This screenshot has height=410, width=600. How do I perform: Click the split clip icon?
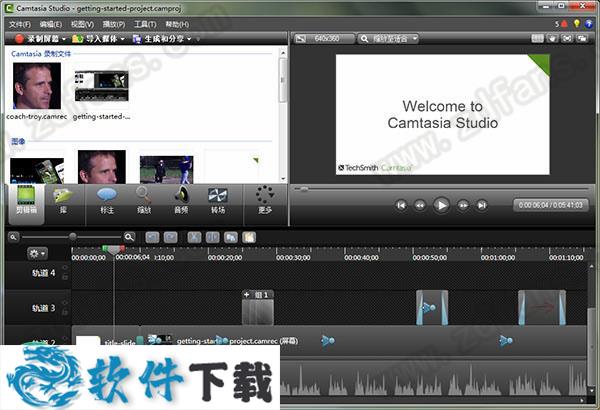click(x=212, y=237)
